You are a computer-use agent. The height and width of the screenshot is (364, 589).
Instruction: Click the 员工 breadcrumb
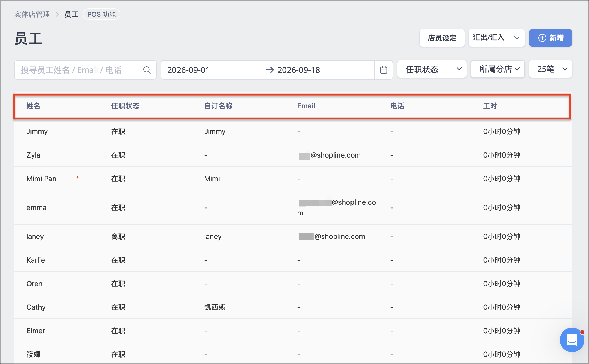coord(71,14)
